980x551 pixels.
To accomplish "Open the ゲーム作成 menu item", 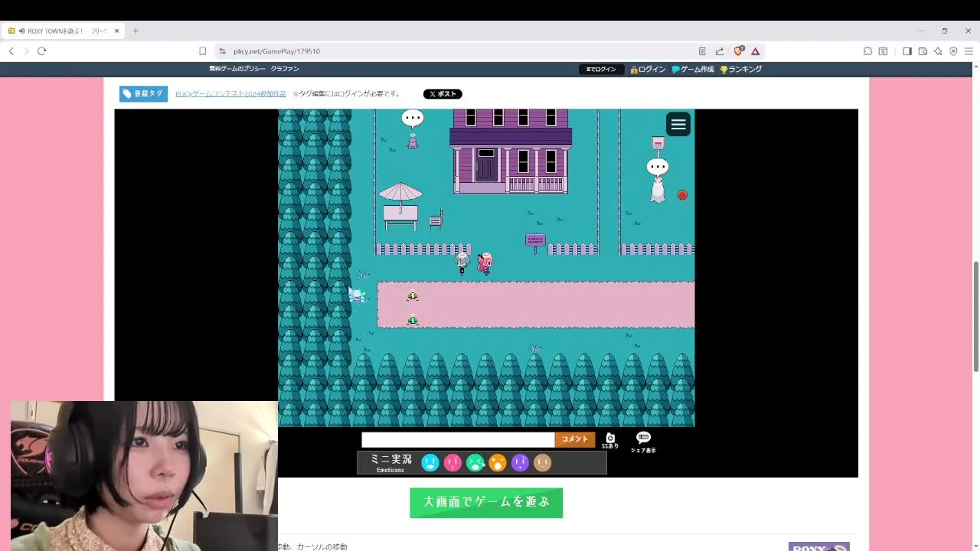I will tap(693, 69).
